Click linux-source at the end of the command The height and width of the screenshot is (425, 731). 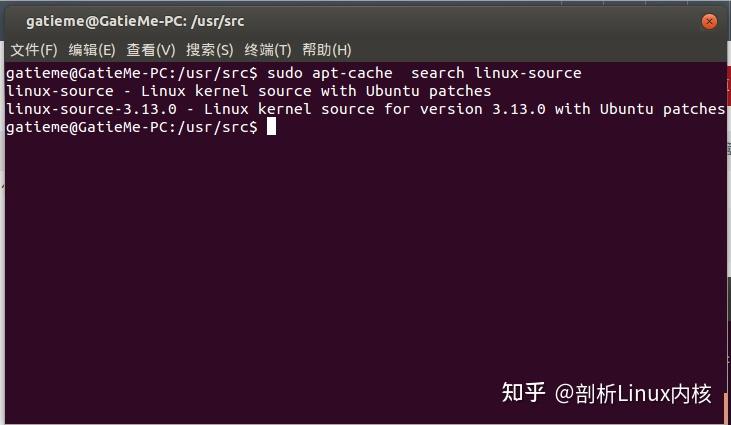(527, 73)
